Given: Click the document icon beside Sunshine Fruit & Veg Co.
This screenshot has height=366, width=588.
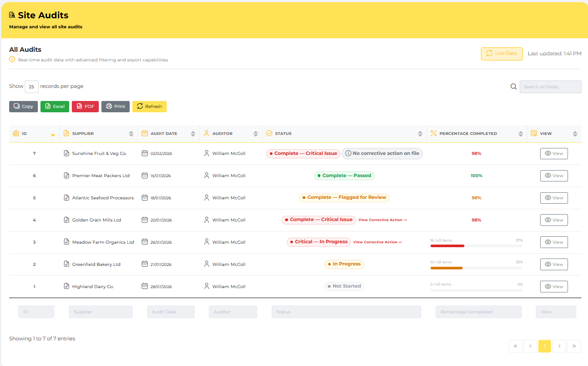Looking at the screenshot, I should tap(67, 153).
